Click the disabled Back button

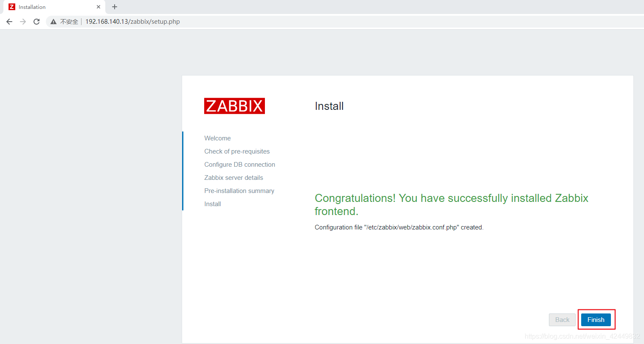click(562, 320)
